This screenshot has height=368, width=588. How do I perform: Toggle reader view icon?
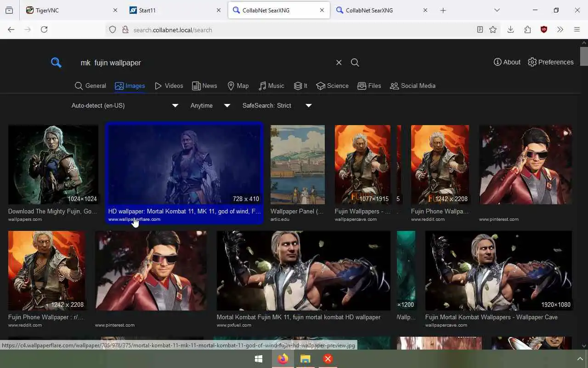click(480, 29)
